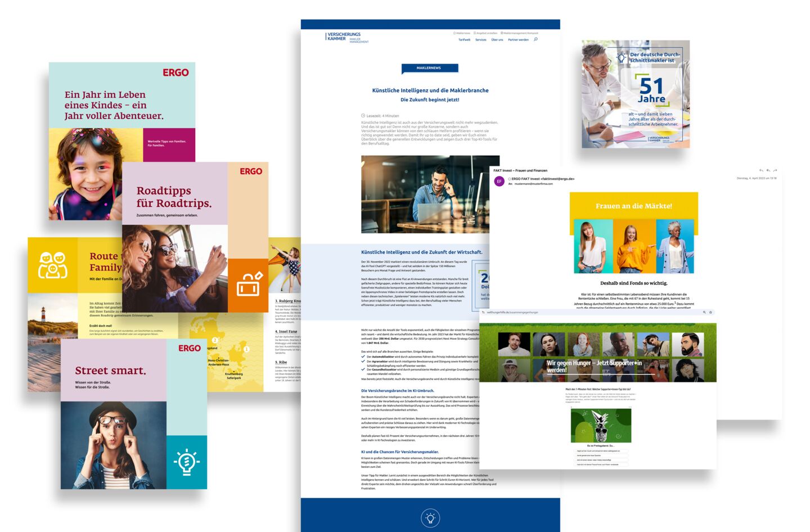Follow the Maklermanagement Komposit top link

(x=520, y=33)
